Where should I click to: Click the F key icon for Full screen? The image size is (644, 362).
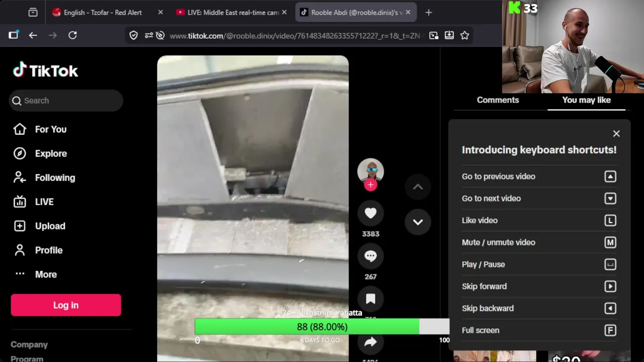(x=610, y=330)
